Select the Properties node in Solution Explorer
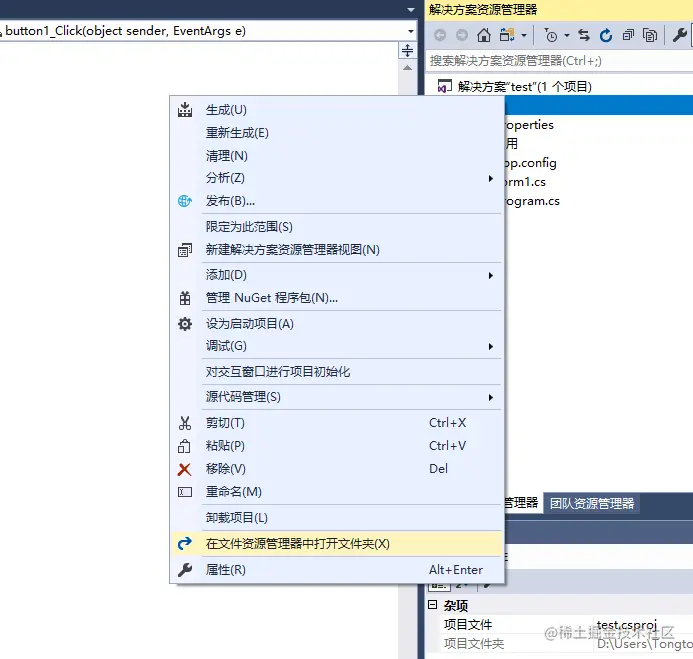The width and height of the screenshot is (693, 659). pyautogui.click(x=529, y=125)
